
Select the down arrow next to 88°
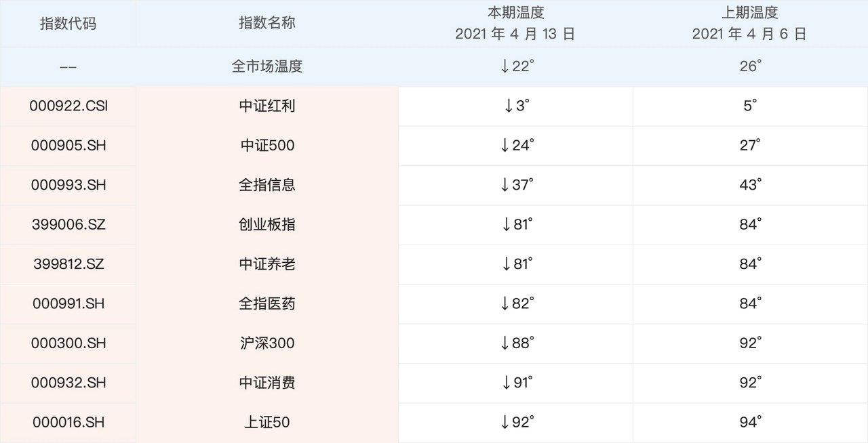(x=505, y=343)
